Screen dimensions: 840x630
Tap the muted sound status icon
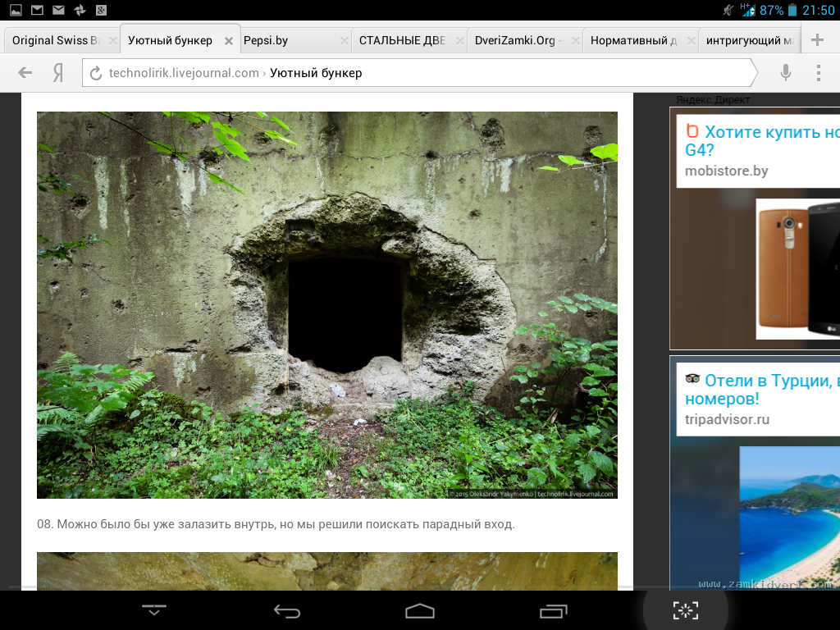pos(728,10)
